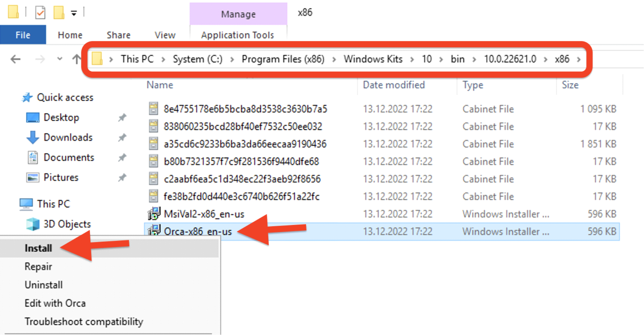Open the View ribbon tab
This screenshot has width=644, height=335.
click(x=165, y=35)
